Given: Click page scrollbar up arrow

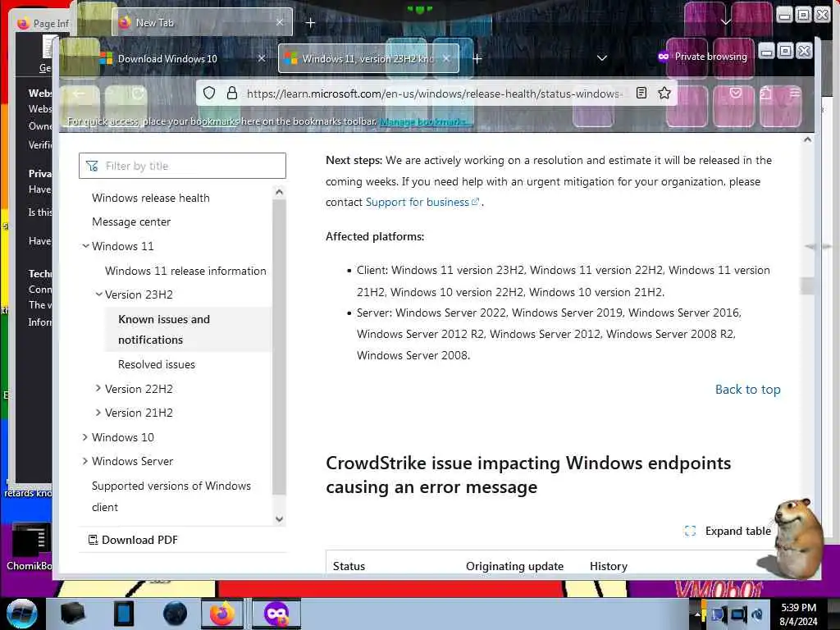Looking at the screenshot, I should [807, 139].
